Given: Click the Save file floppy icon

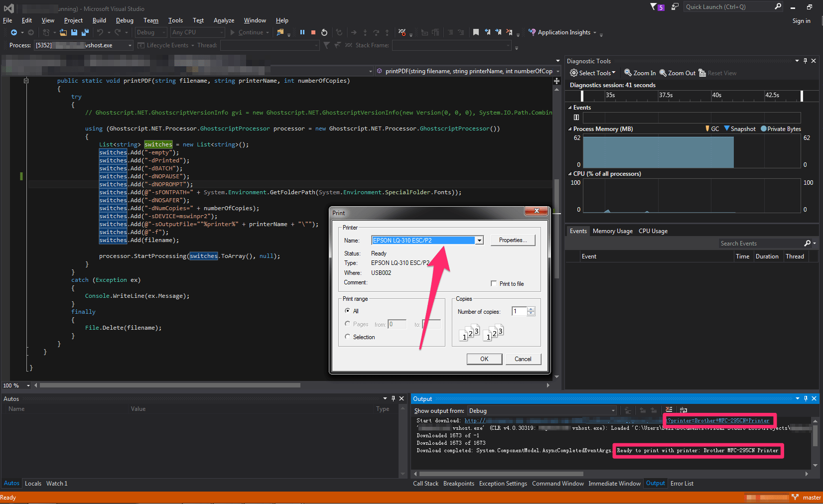Looking at the screenshot, I should tap(74, 32).
